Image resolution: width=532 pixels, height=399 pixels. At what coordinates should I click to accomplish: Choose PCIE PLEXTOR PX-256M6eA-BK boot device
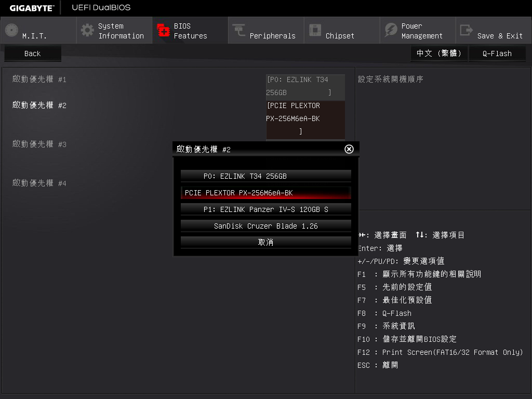click(265, 193)
